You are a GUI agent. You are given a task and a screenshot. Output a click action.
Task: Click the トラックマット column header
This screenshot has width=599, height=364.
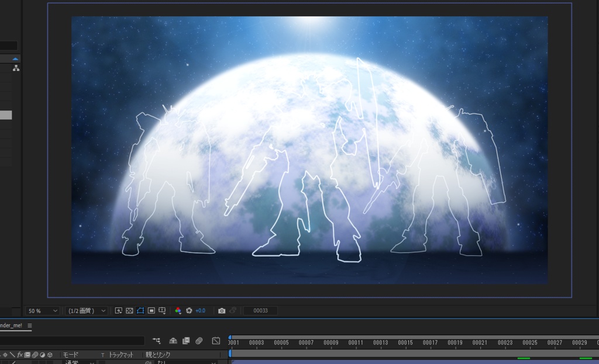[x=121, y=355]
